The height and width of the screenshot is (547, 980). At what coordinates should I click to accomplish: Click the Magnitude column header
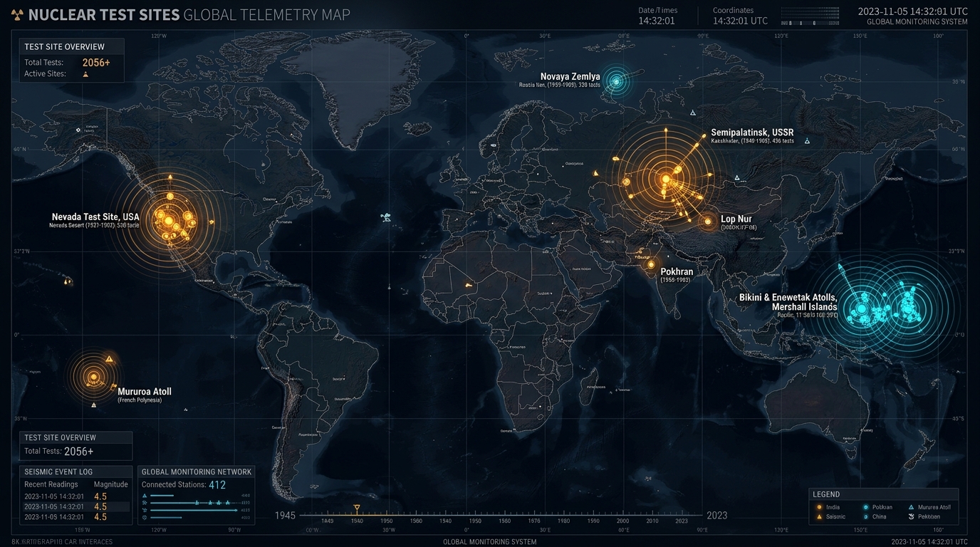(111, 484)
